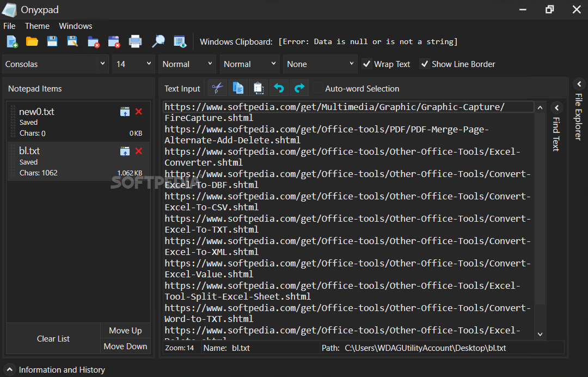This screenshot has height=377, width=588.
Task: Minimize the Onyxpad window
Action: coord(523,10)
